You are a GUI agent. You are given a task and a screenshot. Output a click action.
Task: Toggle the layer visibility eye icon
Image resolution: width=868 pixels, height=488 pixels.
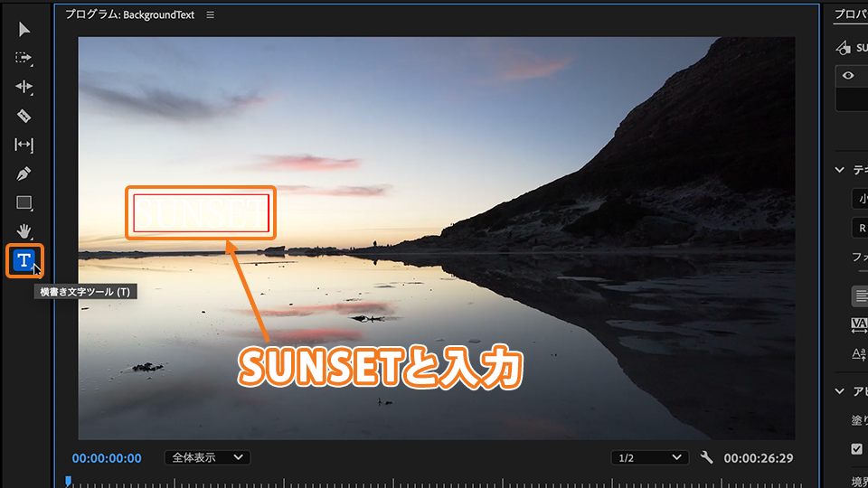(848, 75)
